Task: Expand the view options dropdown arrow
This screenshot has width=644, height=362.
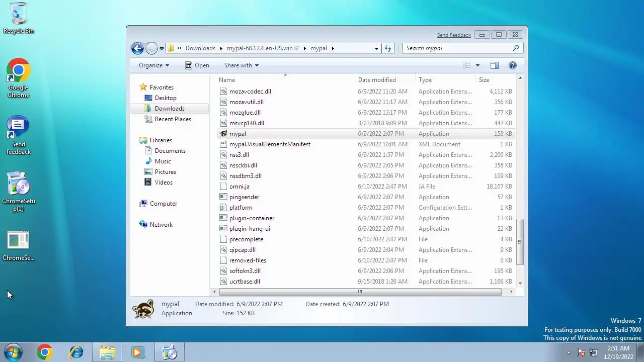Action: pyautogui.click(x=477, y=65)
